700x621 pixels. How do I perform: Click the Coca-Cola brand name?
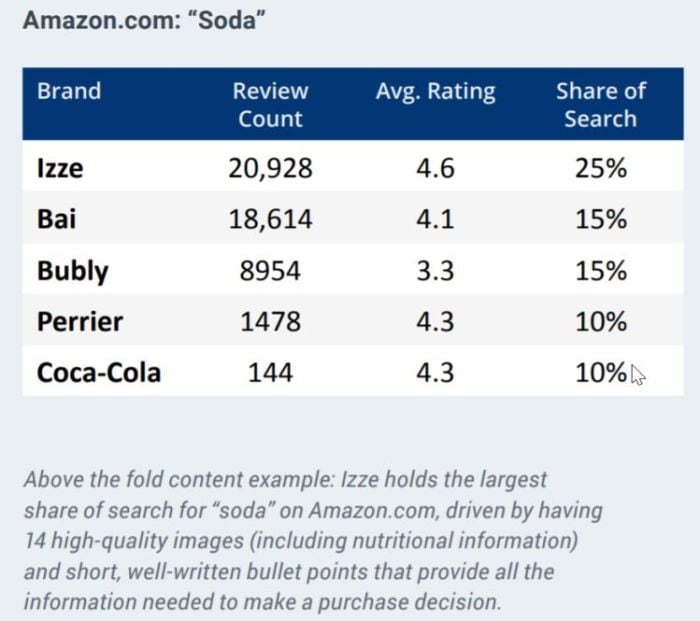[99, 372]
